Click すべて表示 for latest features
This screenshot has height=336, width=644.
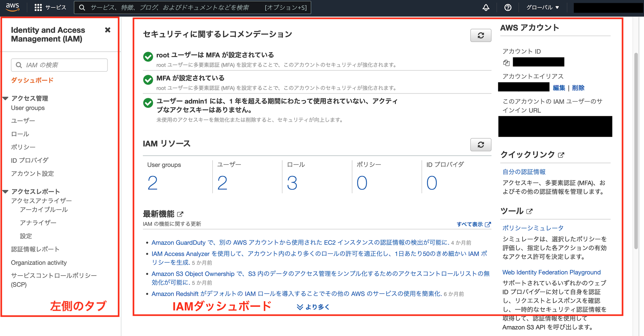474,224
